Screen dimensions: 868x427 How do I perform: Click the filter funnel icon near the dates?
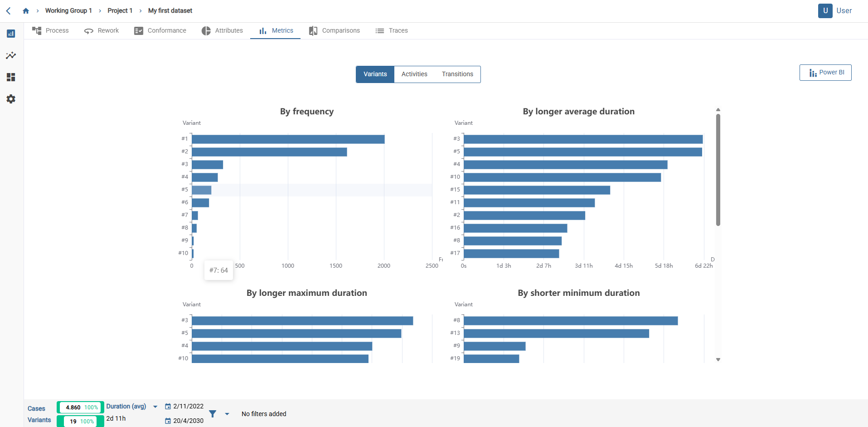[x=212, y=413]
